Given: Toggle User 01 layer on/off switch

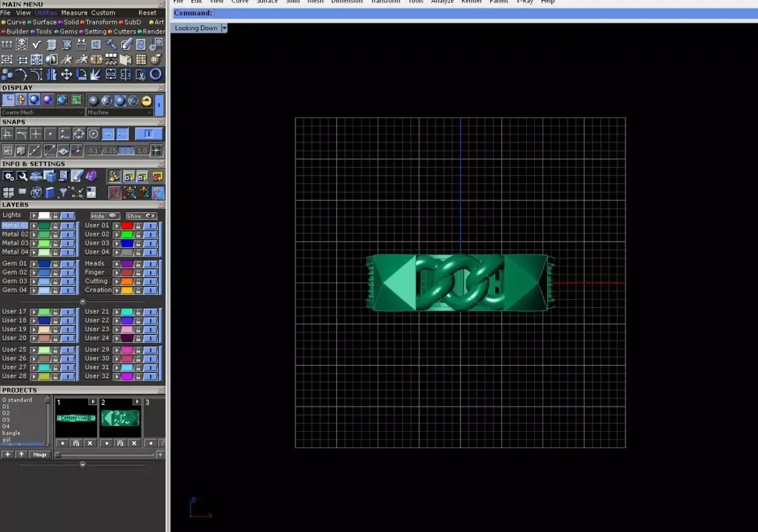Looking at the screenshot, I should coord(150,226).
